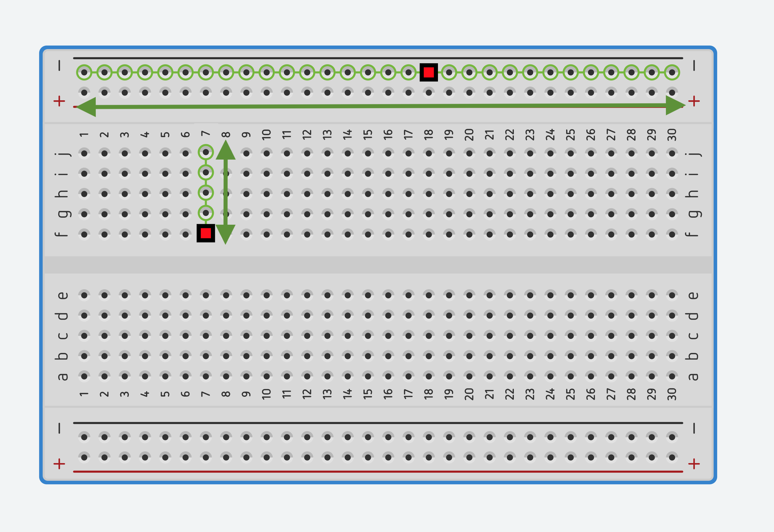Click the right-side row label 'a'
The image size is (774, 532).
pyautogui.click(x=693, y=377)
